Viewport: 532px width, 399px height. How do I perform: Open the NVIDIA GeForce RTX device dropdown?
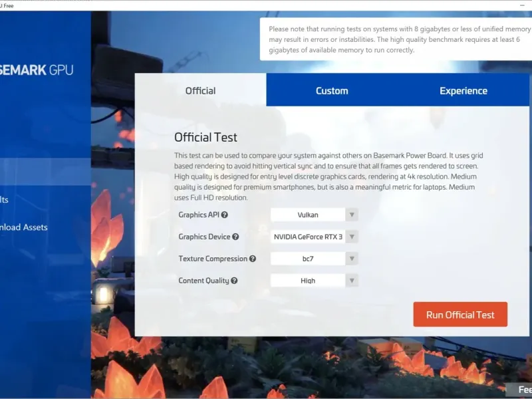coord(308,237)
